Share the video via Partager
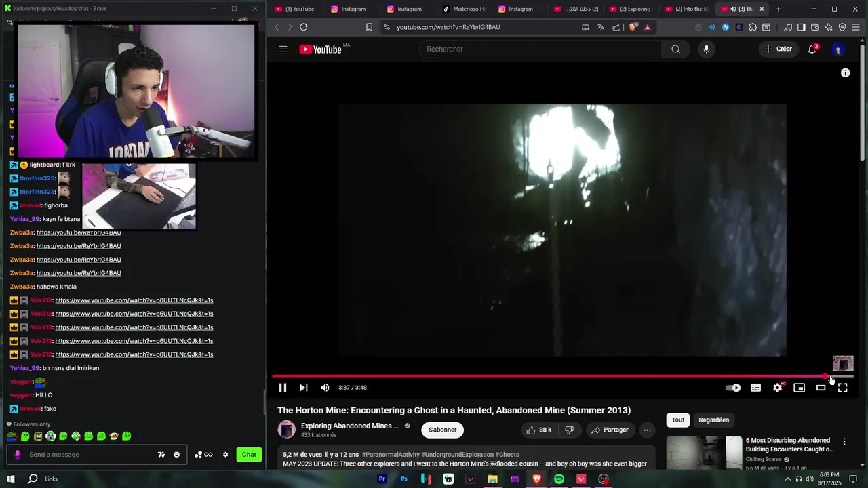The height and width of the screenshot is (488, 868). point(610,430)
